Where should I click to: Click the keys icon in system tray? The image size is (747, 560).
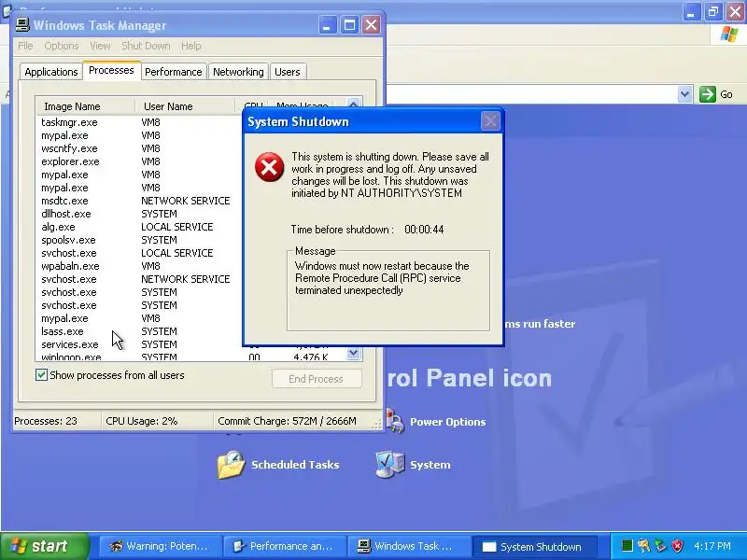tap(643, 546)
